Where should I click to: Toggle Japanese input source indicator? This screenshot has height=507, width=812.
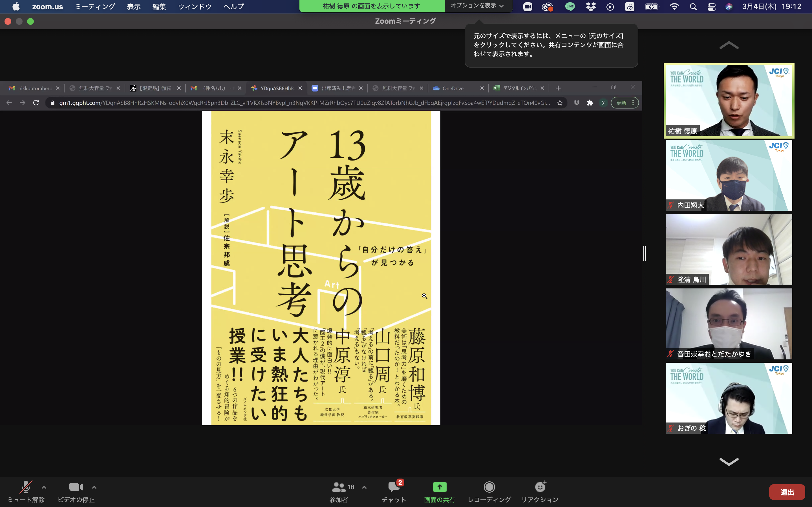tap(630, 7)
